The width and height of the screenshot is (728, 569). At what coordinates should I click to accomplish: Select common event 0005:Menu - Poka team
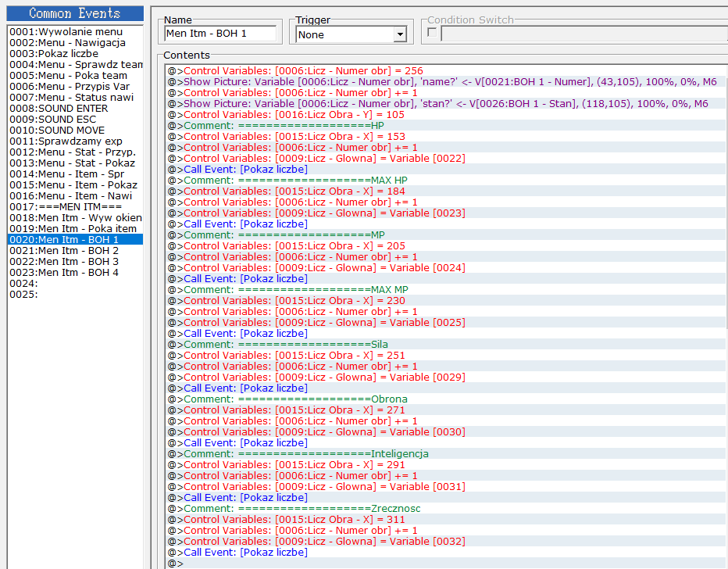click(76, 75)
